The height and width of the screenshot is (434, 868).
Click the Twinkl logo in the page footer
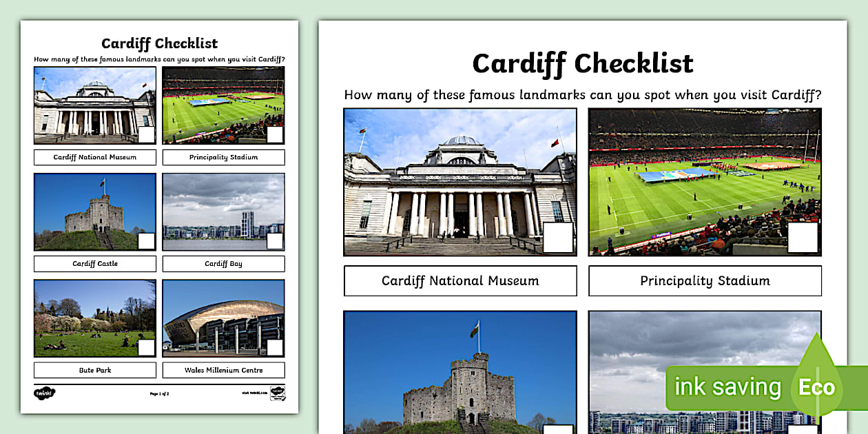pyautogui.click(x=45, y=393)
